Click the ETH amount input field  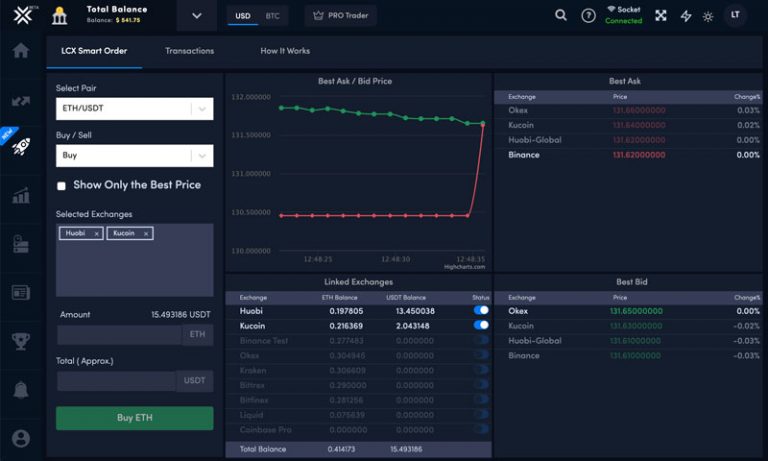[x=120, y=335]
